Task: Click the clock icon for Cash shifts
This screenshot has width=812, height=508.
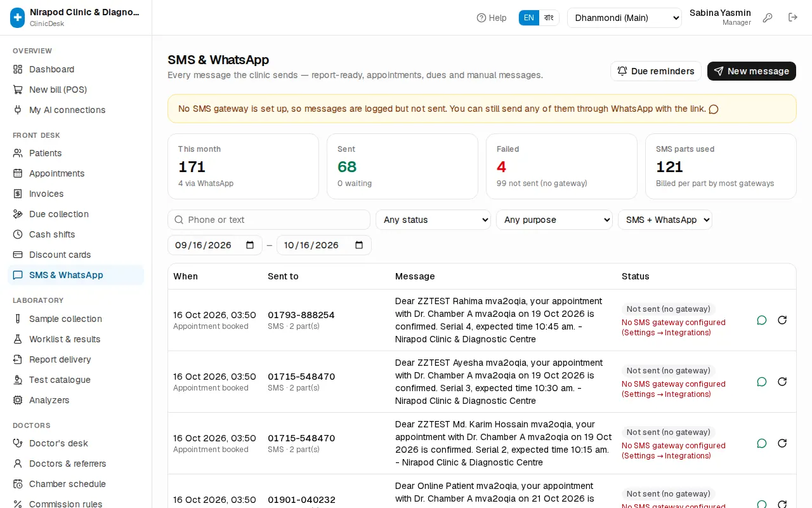Action: 18,234
